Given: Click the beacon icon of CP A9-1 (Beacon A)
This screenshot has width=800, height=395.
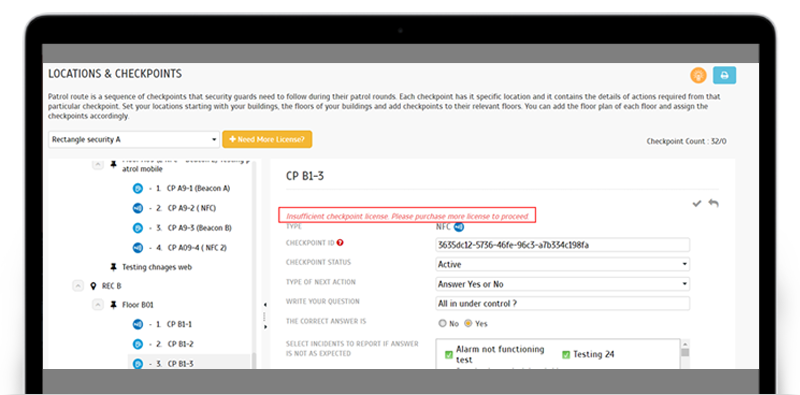Looking at the screenshot, I should click(x=137, y=188).
